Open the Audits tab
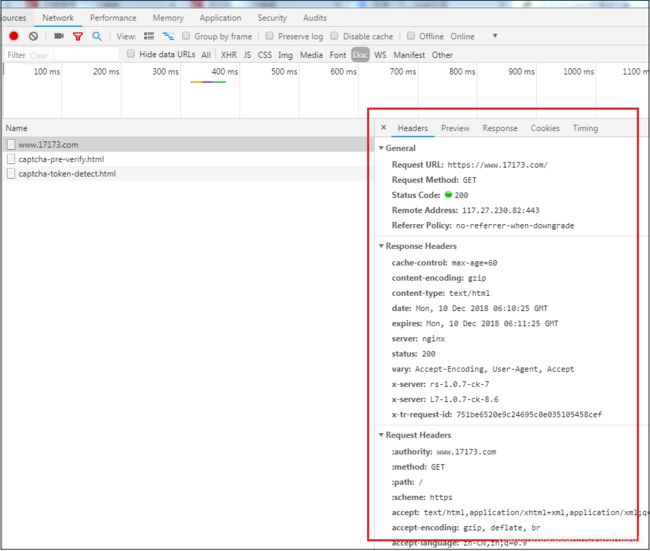 [x=315, y=18]
